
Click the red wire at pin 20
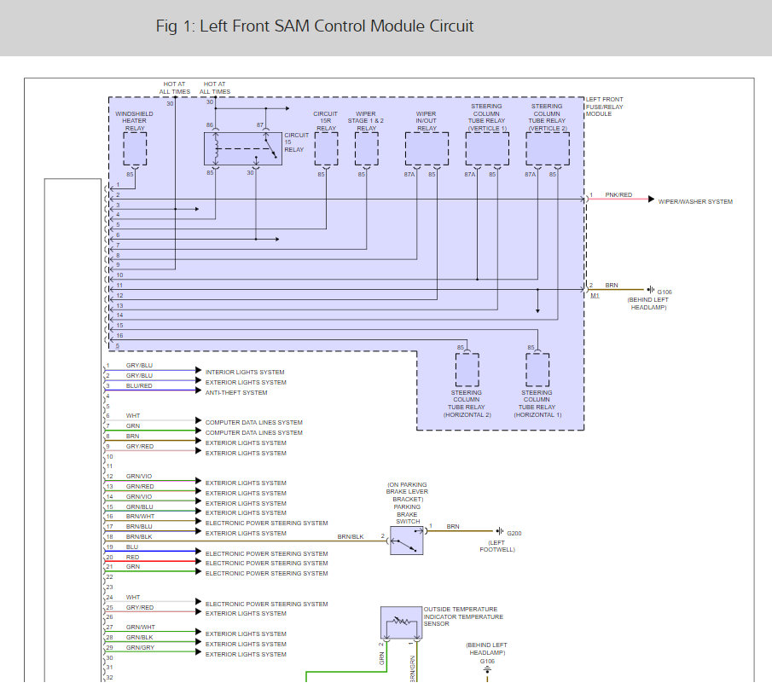(x=150, y=561)
